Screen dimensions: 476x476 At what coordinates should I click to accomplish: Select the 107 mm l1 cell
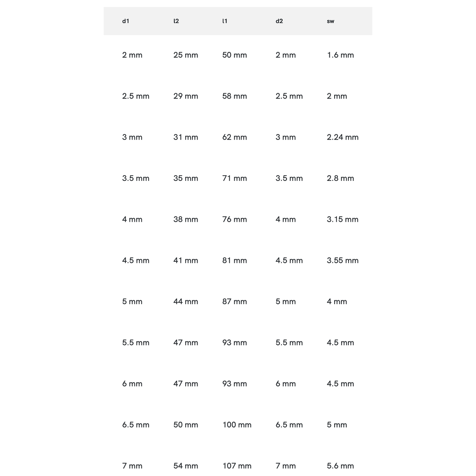tap(237, 466)
